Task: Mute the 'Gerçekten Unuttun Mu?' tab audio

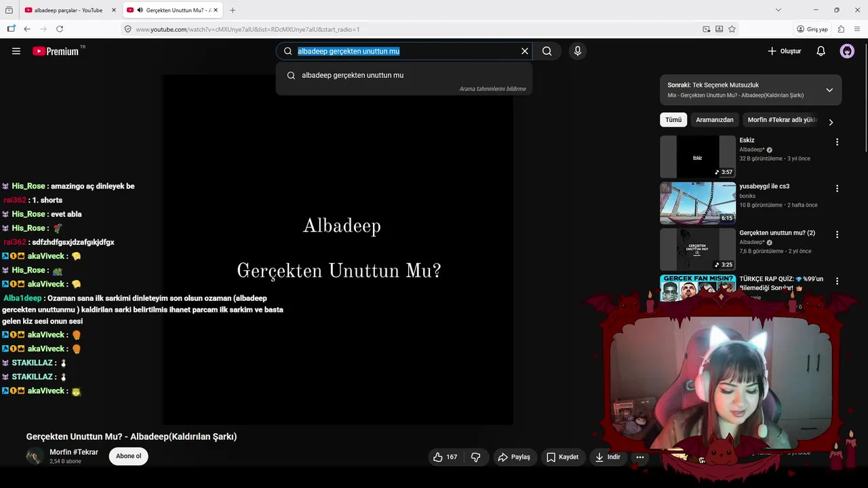Action: pyautogui.click(x=140, y=10)
